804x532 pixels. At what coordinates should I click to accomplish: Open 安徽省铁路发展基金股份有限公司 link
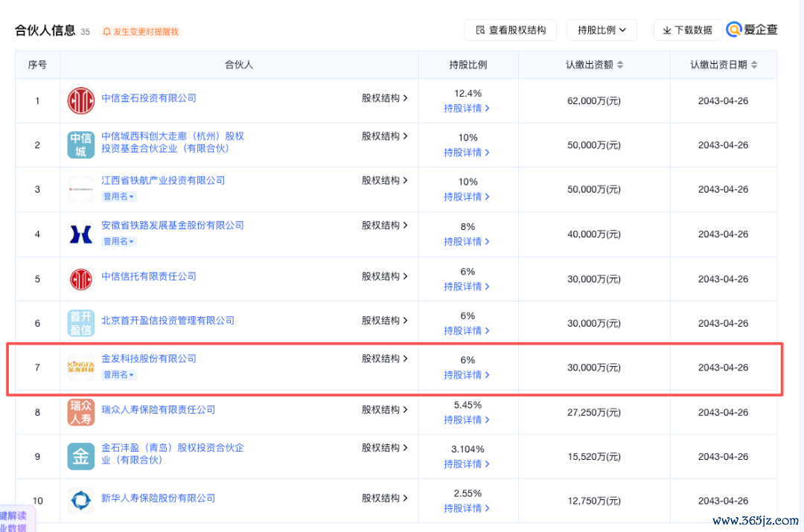click(x=172, y=225)
